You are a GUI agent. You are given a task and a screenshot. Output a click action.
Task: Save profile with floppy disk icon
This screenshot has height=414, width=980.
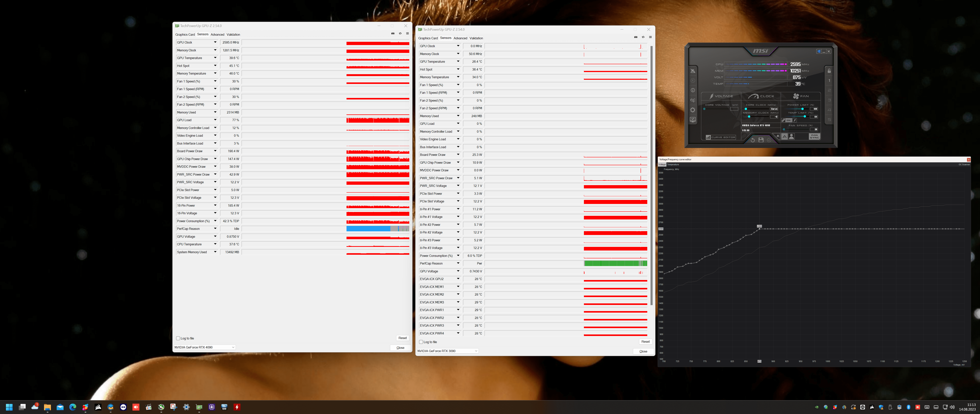point(761,140)
